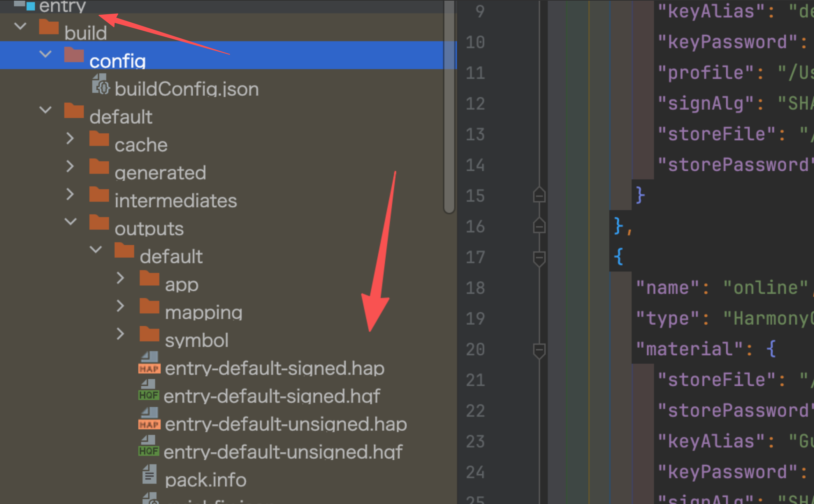Screen dimensions: 814x504
Task: Expand the intermediates folder arrow
Action: (x=70, y=194)
